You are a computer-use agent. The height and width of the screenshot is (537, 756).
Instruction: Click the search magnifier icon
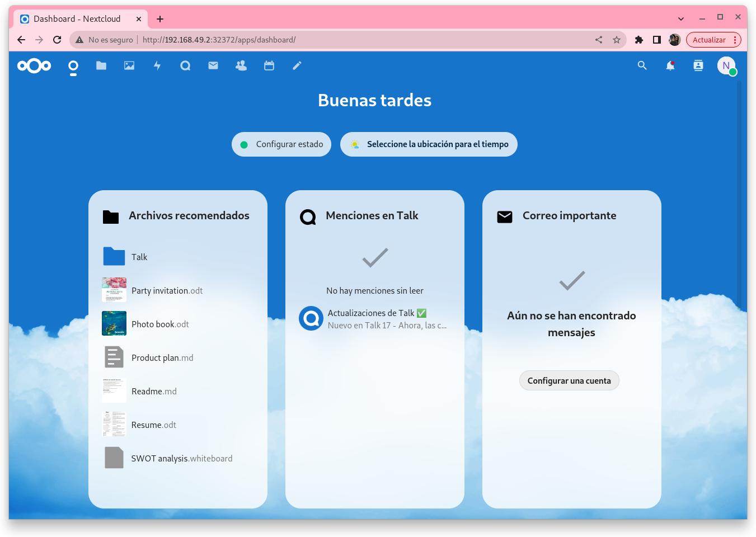click(642, 66)
